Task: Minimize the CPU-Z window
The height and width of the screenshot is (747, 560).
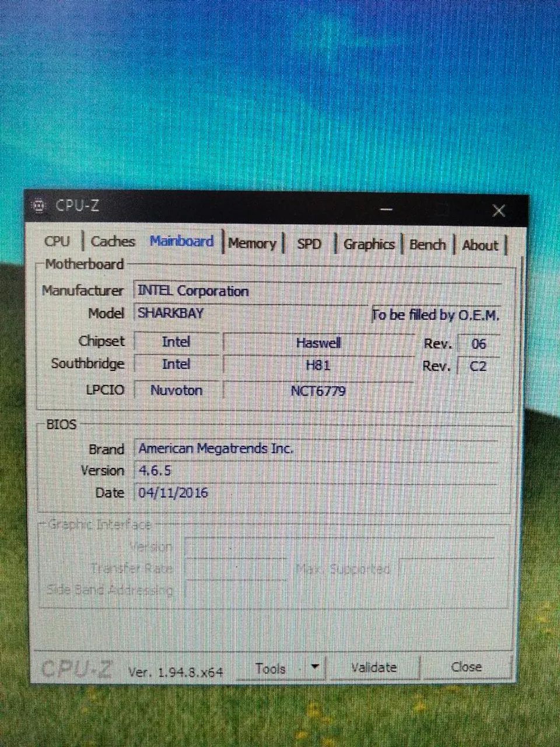Action: [385, 209]
